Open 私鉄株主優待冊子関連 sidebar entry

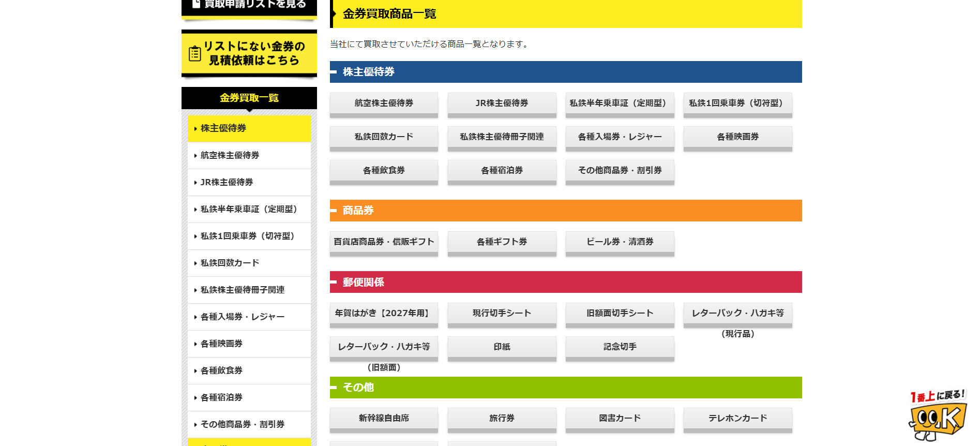coord(249,290)
